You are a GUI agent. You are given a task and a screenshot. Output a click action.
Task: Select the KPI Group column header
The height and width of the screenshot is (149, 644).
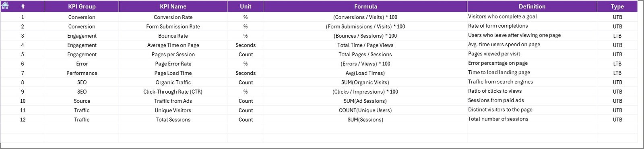click(82, 6)
